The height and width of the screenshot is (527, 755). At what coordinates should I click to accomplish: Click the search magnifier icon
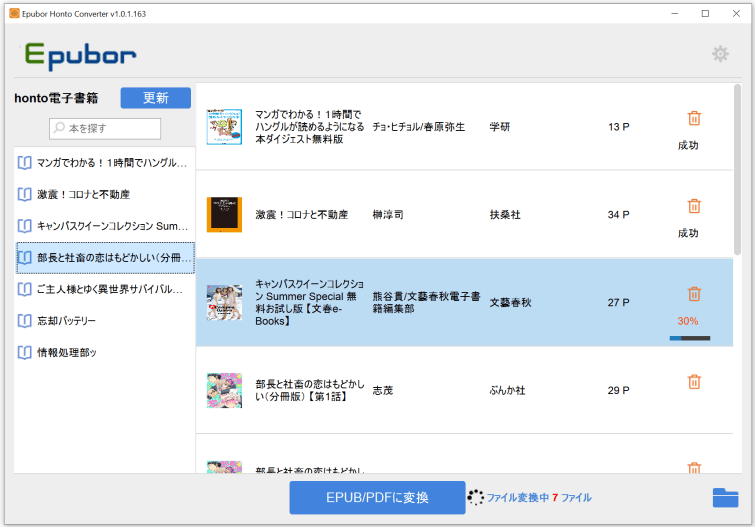59,128
